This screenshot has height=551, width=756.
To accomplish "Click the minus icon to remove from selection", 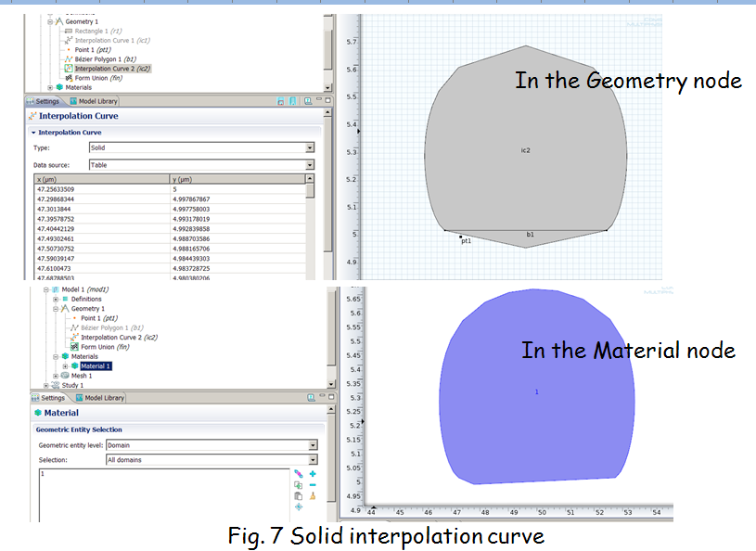I will click(x=313, y=485).
